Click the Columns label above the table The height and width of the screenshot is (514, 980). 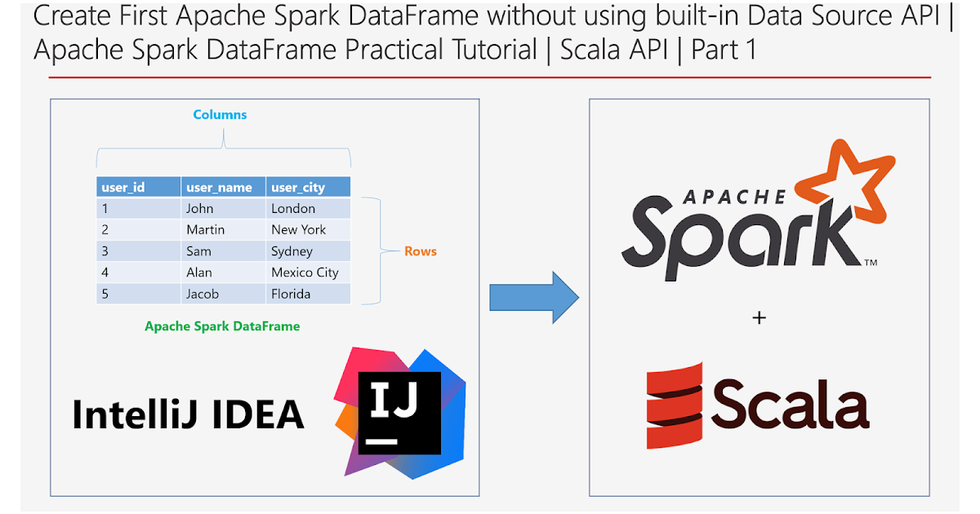pos(220,114)
